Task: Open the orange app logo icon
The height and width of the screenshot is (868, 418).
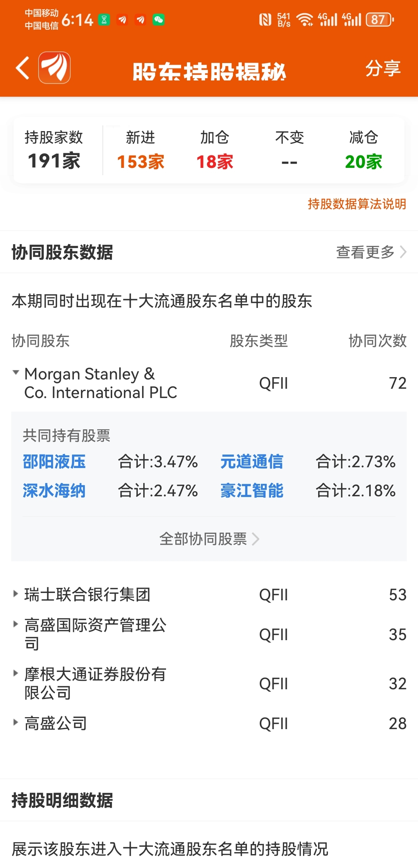Action: (54, 68)
